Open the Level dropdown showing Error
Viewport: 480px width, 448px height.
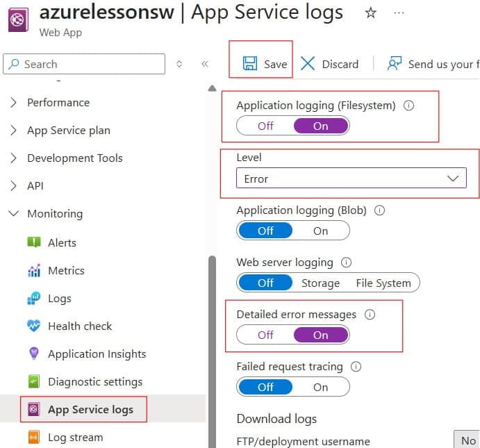[351, 178]
